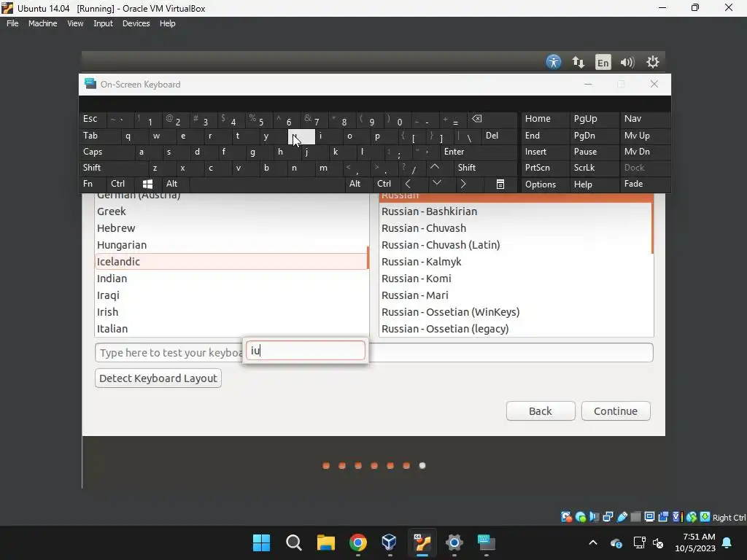Select Russian - Chuvash (Latin) variant

[515, 245]
